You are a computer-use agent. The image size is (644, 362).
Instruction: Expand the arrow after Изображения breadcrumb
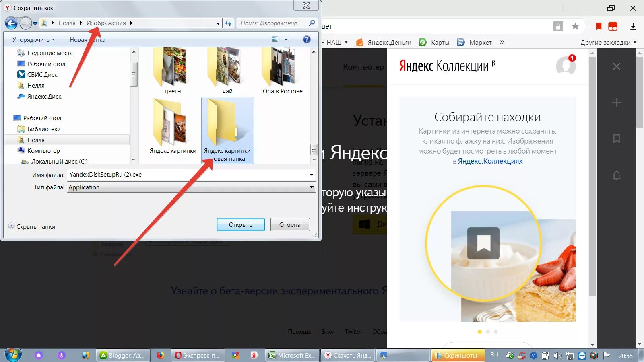click(131, 23)
